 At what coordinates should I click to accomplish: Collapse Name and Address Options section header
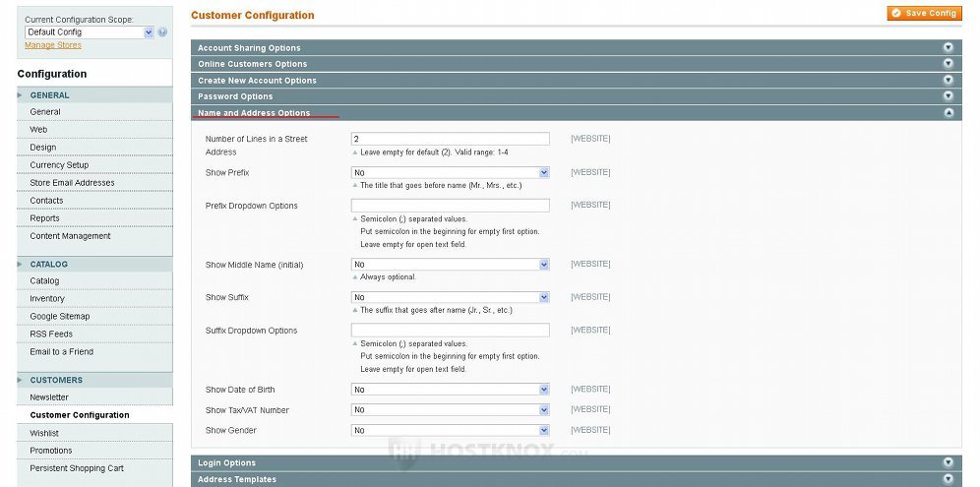(577, 112)
